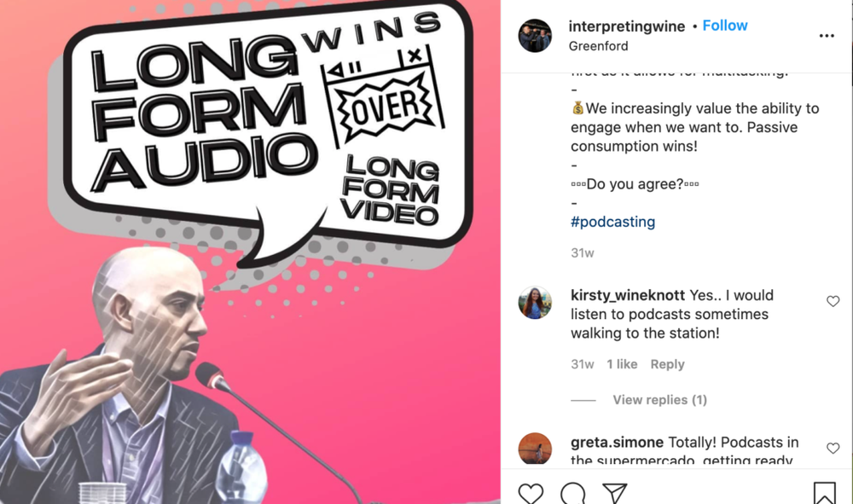The image size is (853, 504).
Task: Open kirsty_wineknott's avatar
Action: 535,302
